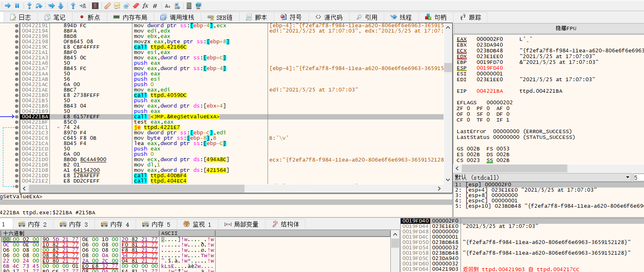Select the call <JMP.&RegSetValueExA> instruction

(x=177, y=117)
